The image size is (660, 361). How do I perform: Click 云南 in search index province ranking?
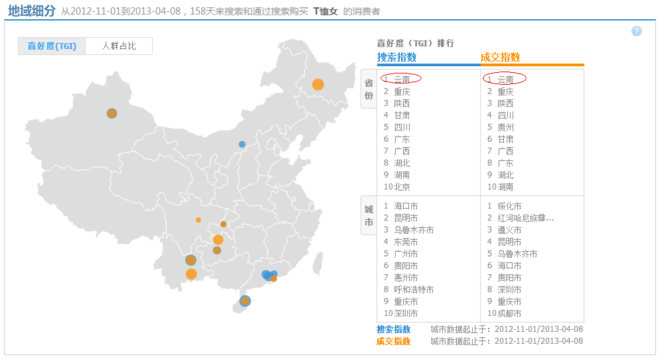point(402,79)
